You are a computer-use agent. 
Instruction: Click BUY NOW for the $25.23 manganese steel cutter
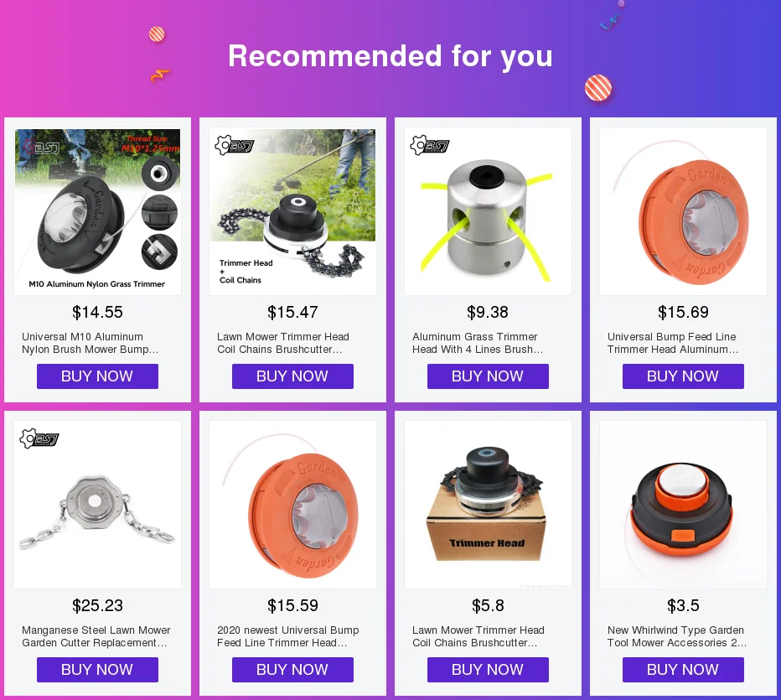pos(97,670)
